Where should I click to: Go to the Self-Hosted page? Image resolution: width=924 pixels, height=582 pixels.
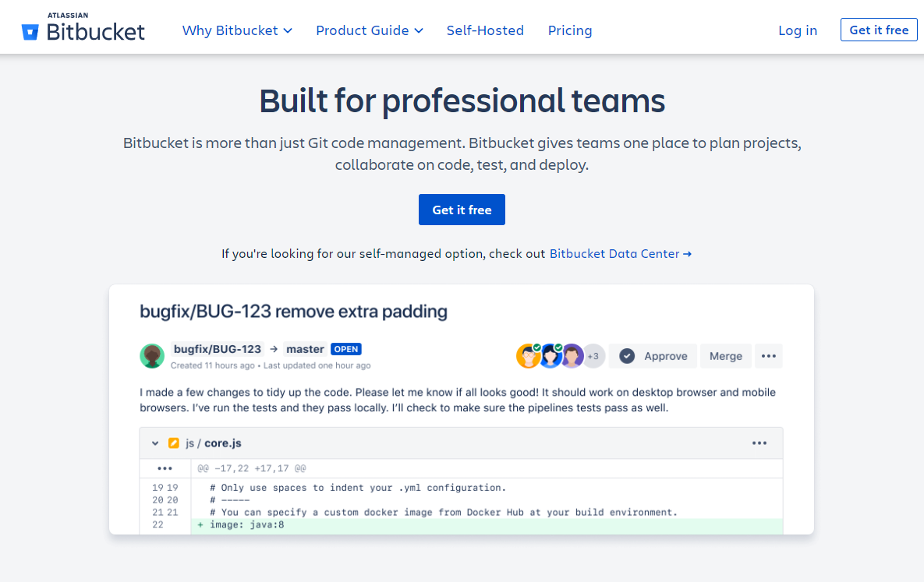click(485, 30)
